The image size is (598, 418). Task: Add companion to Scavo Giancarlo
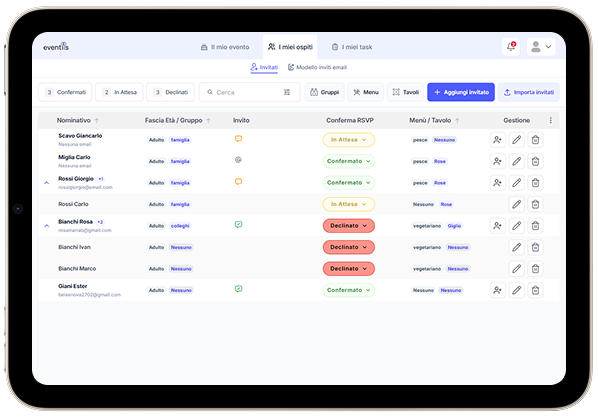497,140
